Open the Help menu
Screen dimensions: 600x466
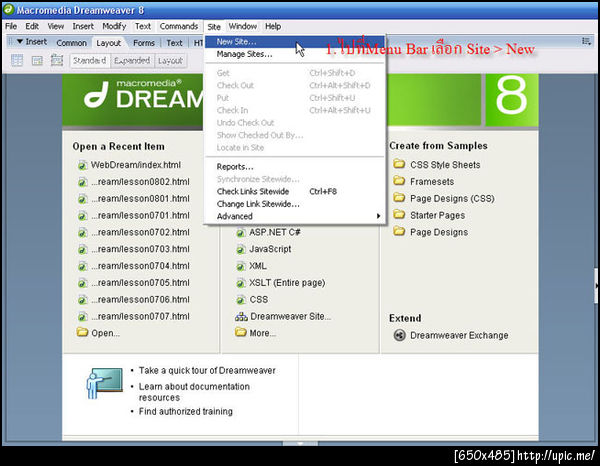(273, 26)
